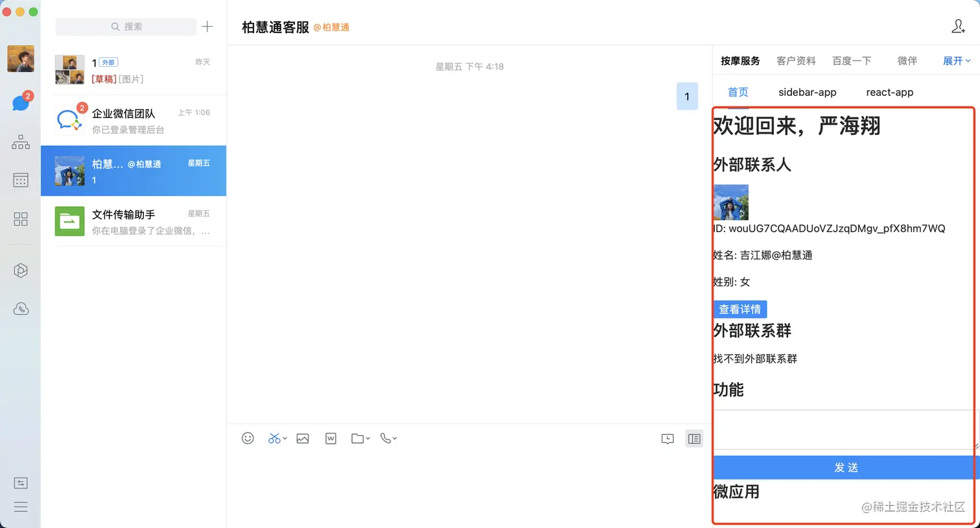Viewport: 980px width, 528px height.
Task: Click the image picture icon in chat toolbar
Action: coord(303,438)
